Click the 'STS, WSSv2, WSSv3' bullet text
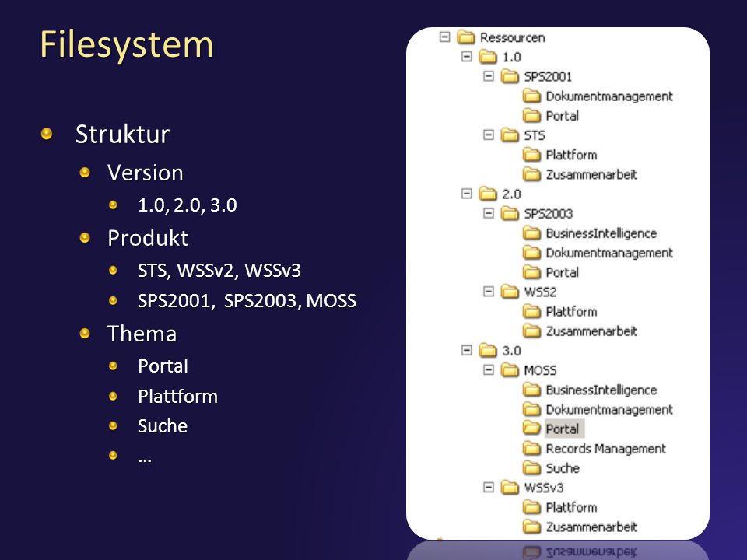747x560 pixels. pyautogui.click(x=219, y=271)
